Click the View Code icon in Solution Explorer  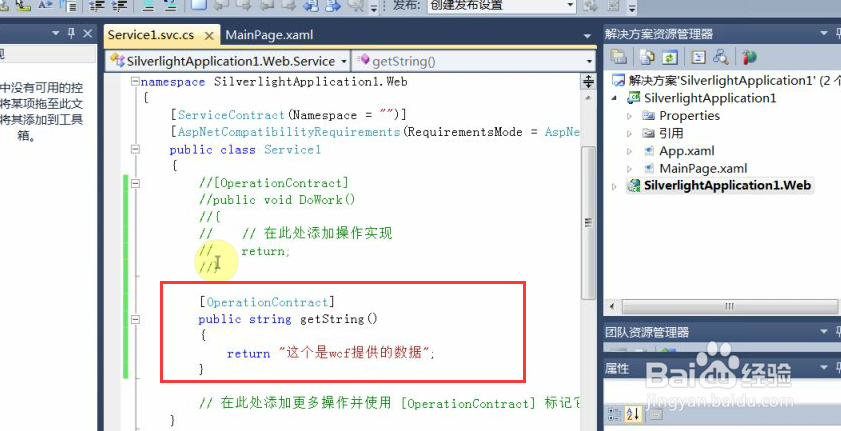pyautogui.click(x=698, y=57)
